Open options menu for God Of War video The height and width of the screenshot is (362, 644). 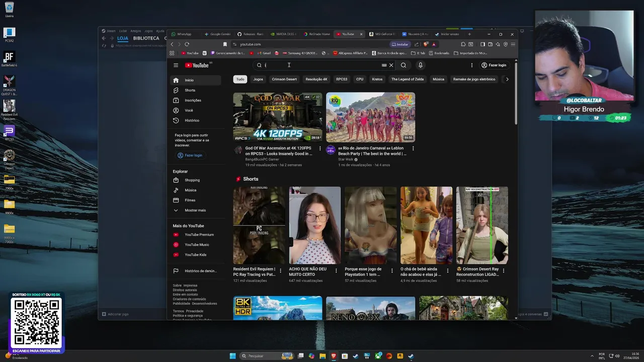coord(320,149)
